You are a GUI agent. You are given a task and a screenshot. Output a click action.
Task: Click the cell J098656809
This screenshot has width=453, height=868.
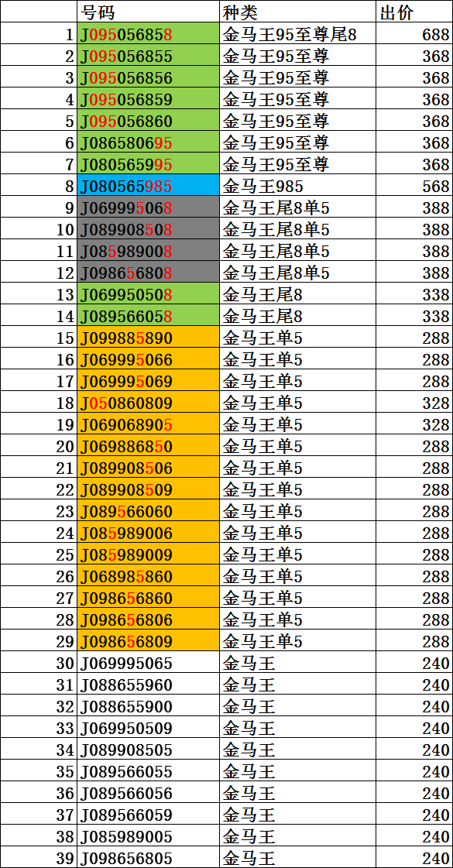148,642
